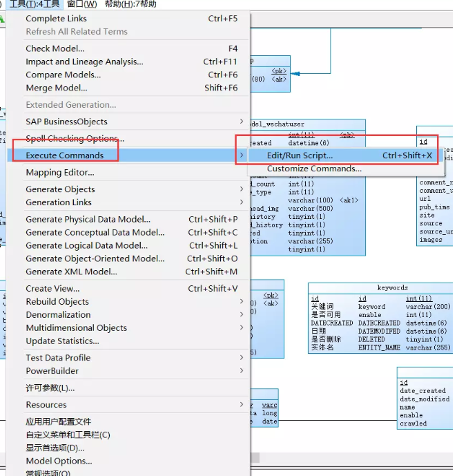Open the 帮助(H) menu
Screen dimensions: 468x476
130,4
